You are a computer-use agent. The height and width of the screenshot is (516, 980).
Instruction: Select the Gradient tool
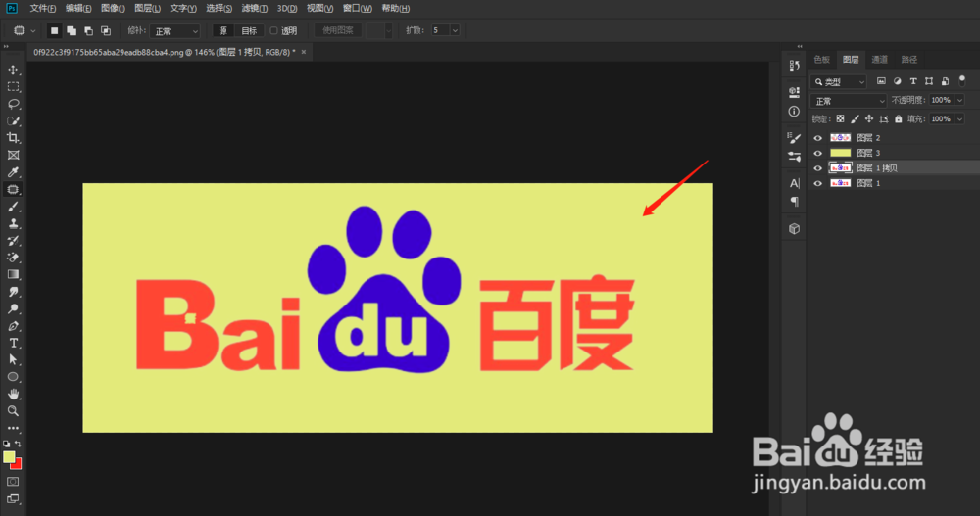13,274
